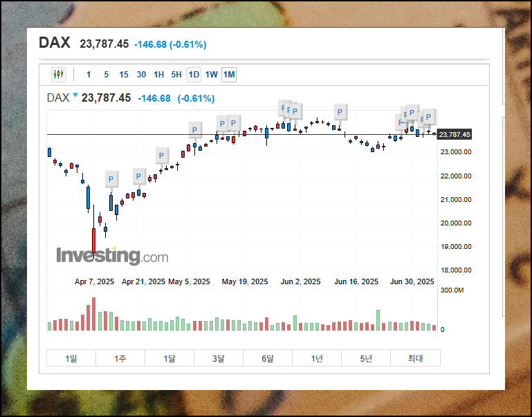Click the Jun 30, 2025 date label

pos(412,281)
